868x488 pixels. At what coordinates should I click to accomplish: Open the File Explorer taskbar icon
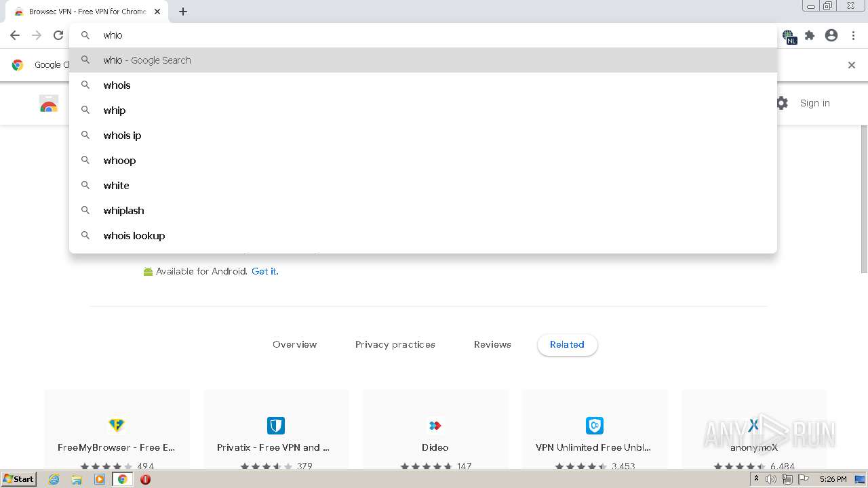pos(77,479)
